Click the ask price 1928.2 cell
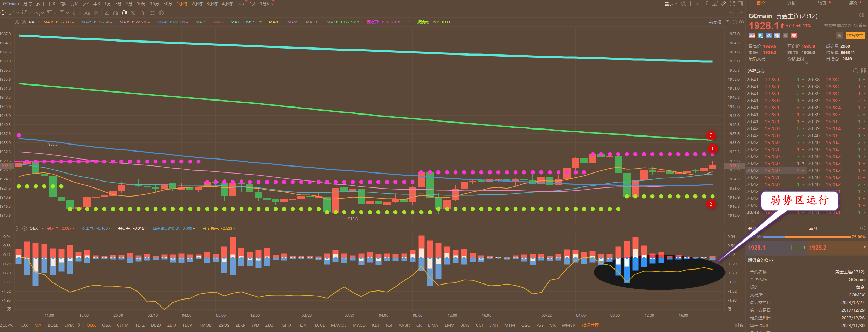Viewport: 868px width, 332px height. (837, 248)
